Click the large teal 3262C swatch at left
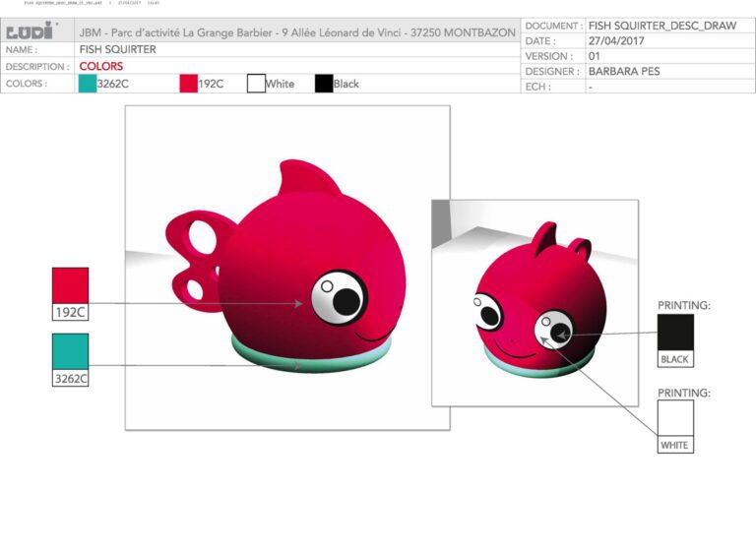This screenshot has height=552, width=756. pyautogui.click(x=71, y=351)
